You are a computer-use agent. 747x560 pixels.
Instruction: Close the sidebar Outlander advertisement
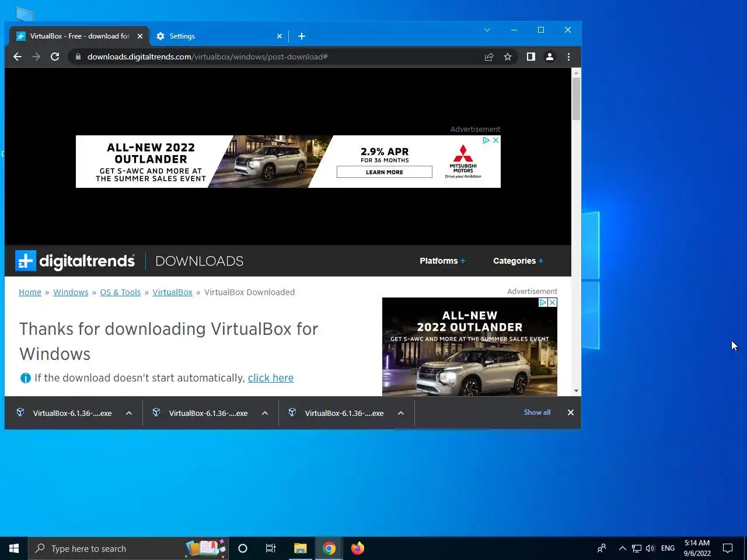point(552,302)
